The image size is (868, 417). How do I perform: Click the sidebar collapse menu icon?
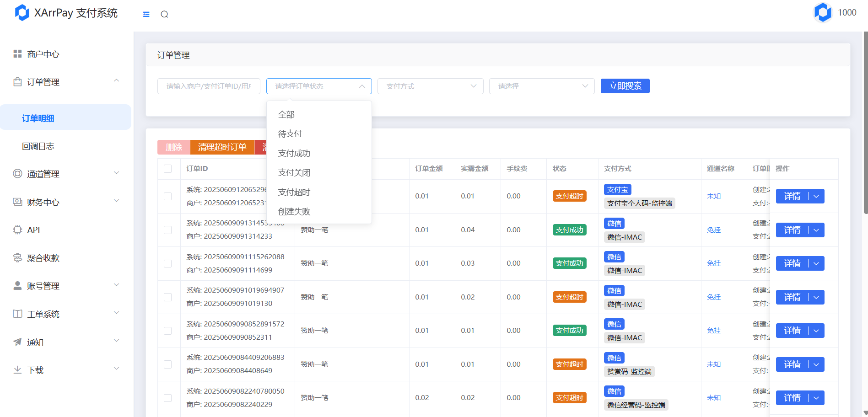click(146, 14)
